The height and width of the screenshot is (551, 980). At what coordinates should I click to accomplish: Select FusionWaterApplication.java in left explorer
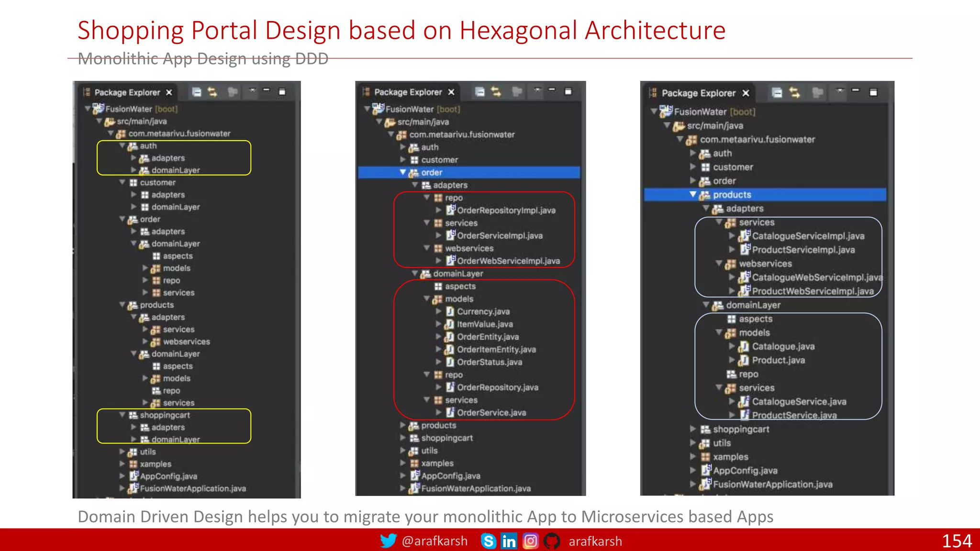click(193, 488)
